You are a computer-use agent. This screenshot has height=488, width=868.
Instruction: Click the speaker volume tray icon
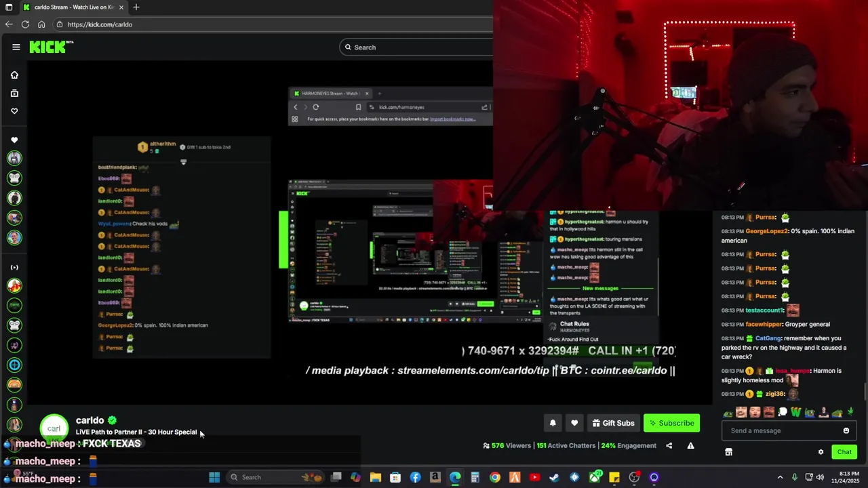[x=821, y=477]
